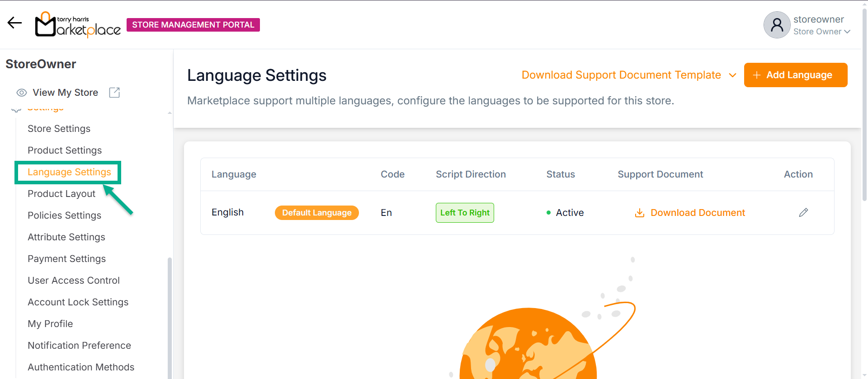The height and width of the screenshot is (379, 868).
Task: Open User Access Control page
Action: 74,281
